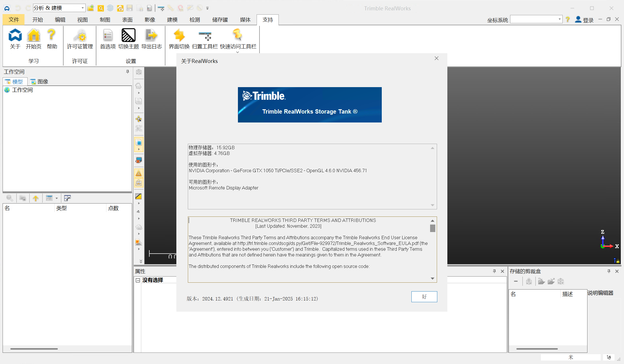Click the cursor icon in status bar
Screen dimensions: 624x364
(609, 357)
